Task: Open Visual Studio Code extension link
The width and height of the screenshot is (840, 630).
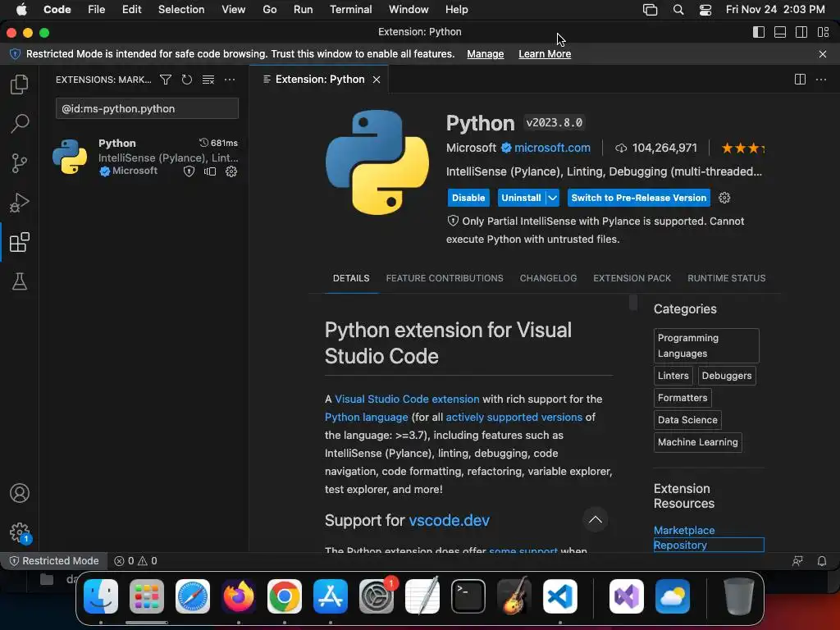Action: (x=407, y=399)
